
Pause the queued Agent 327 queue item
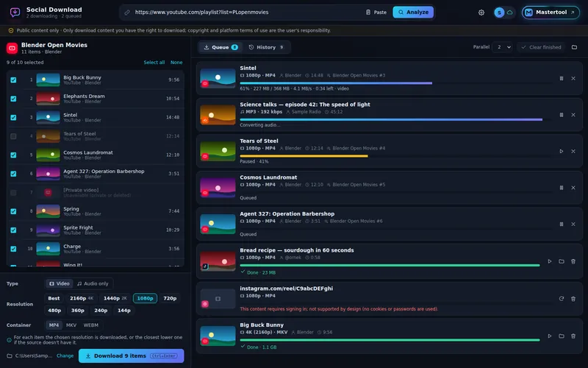[x=562, y=224]
